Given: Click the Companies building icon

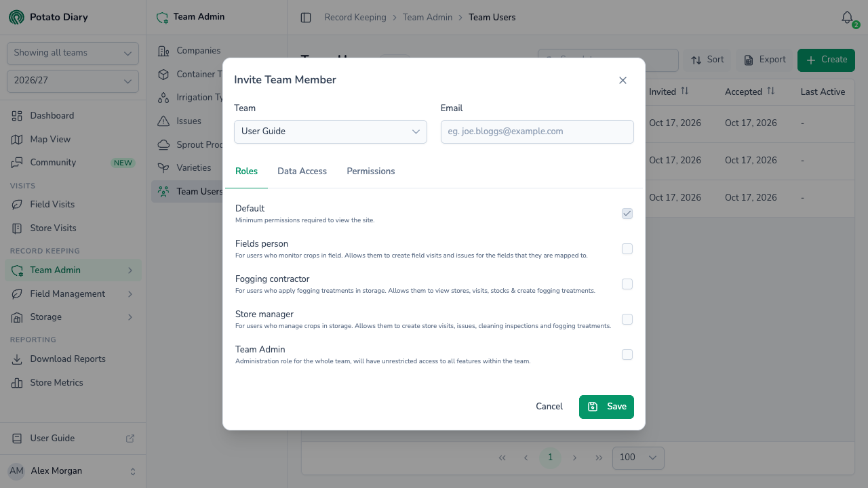Looking at the screenshot, I should 163,51.
